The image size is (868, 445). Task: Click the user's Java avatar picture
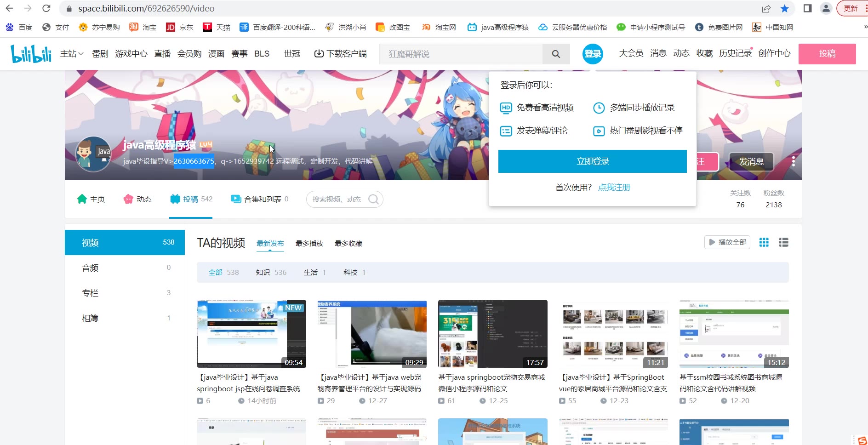(x=93, y=154)
